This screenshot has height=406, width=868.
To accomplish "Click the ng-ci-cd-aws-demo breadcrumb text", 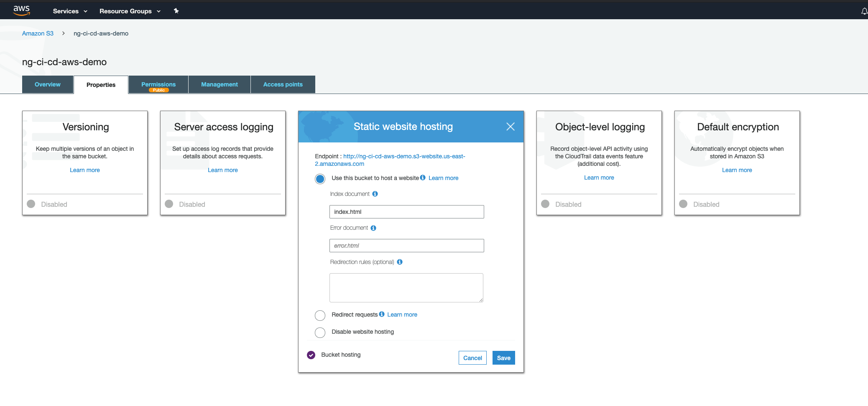I will tap(101, 33).
